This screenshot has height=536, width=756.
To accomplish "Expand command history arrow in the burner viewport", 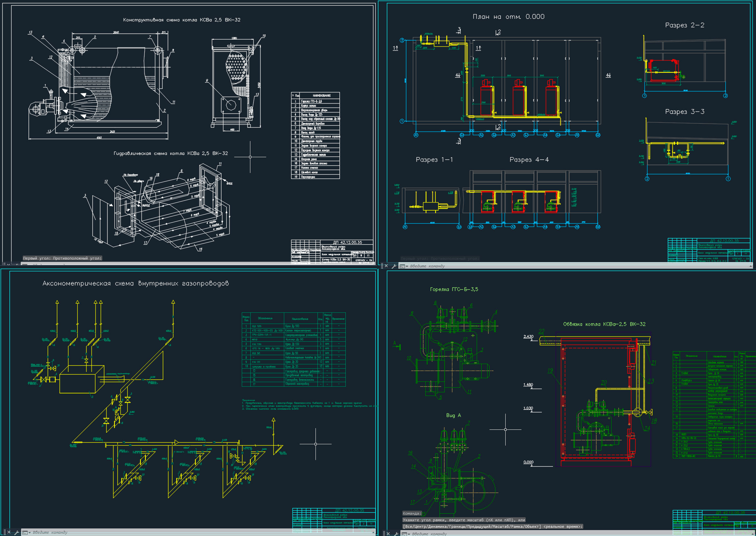I will (x=753, y=534).
